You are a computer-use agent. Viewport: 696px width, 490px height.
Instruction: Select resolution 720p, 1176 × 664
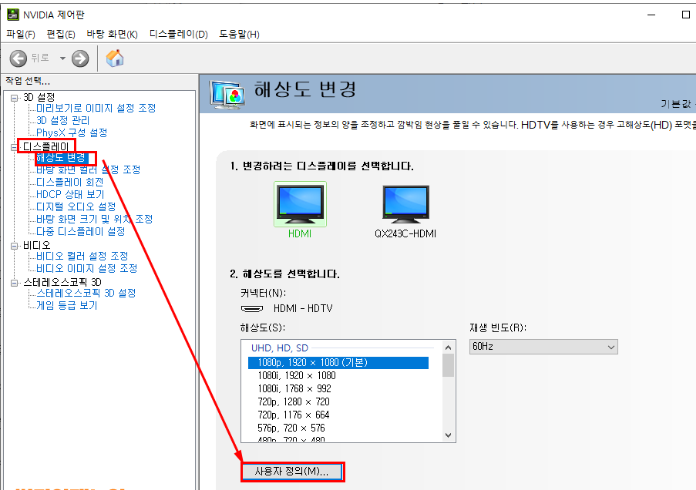point(293,415)
